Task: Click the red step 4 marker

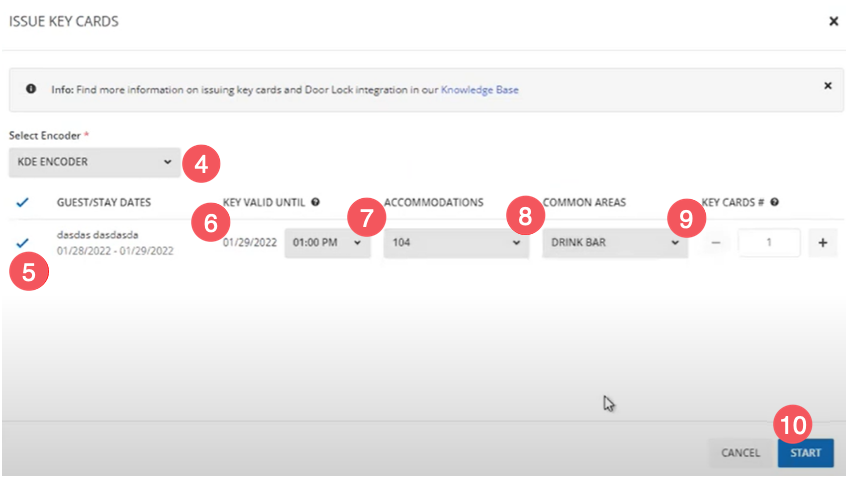Action: click(201, 164)
